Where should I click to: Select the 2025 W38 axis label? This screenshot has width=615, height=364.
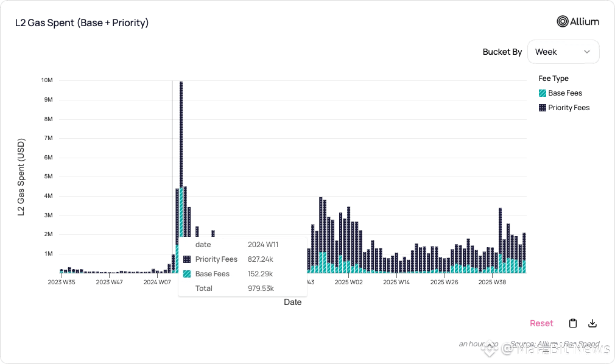tap(492, 282)
